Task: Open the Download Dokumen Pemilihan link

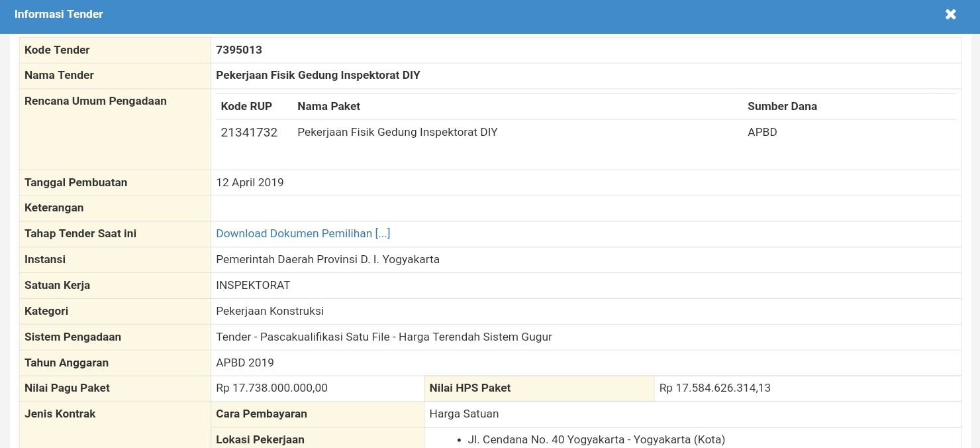Action: [x=303, y=233]
